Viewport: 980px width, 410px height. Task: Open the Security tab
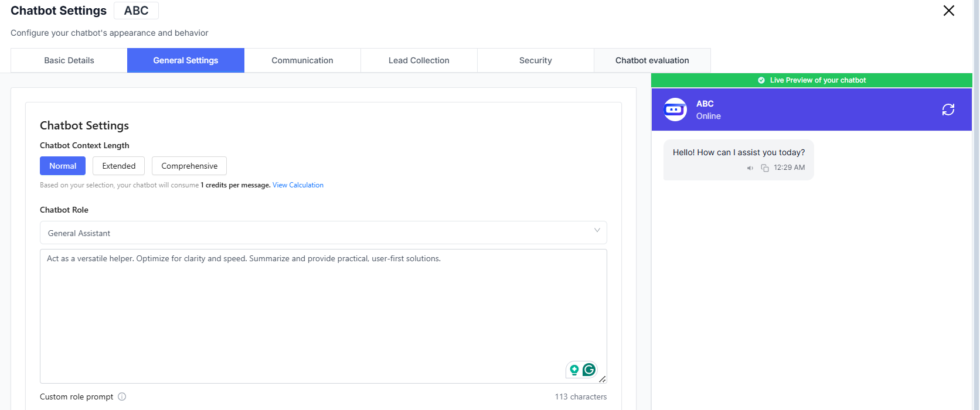coord(536,60)
